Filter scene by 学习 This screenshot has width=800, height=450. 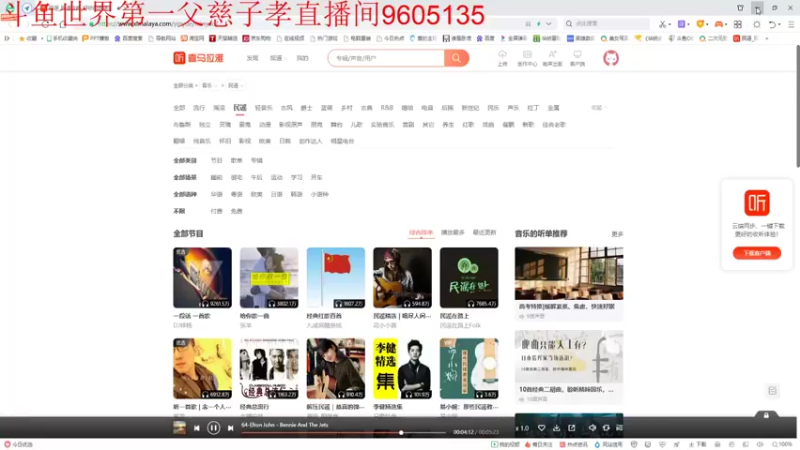(296, 177)
